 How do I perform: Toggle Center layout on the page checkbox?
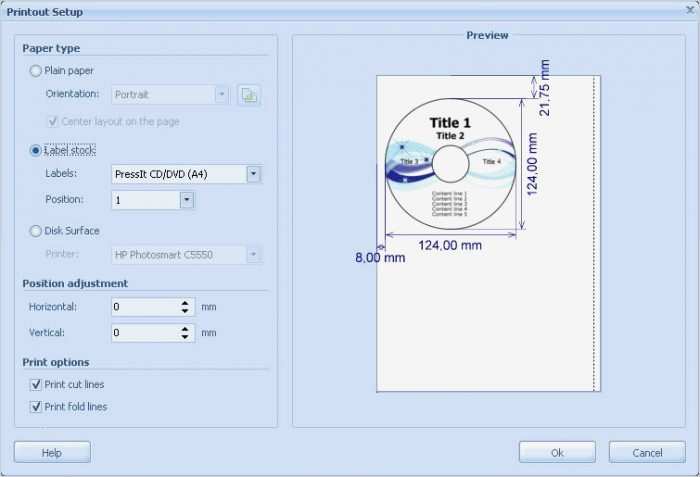(53, 121)
